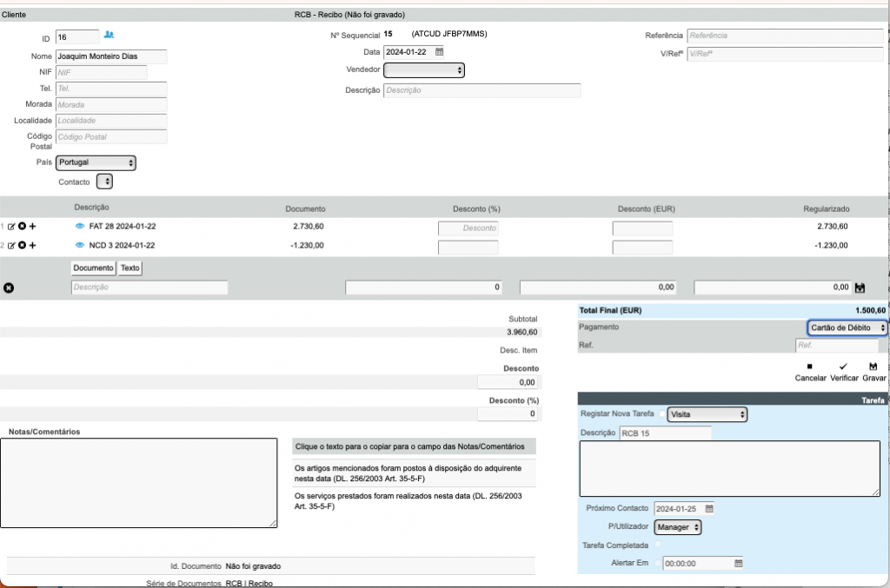
Task: Click Desconto (EUR) field for NCD 3
Action: [642, 248]
